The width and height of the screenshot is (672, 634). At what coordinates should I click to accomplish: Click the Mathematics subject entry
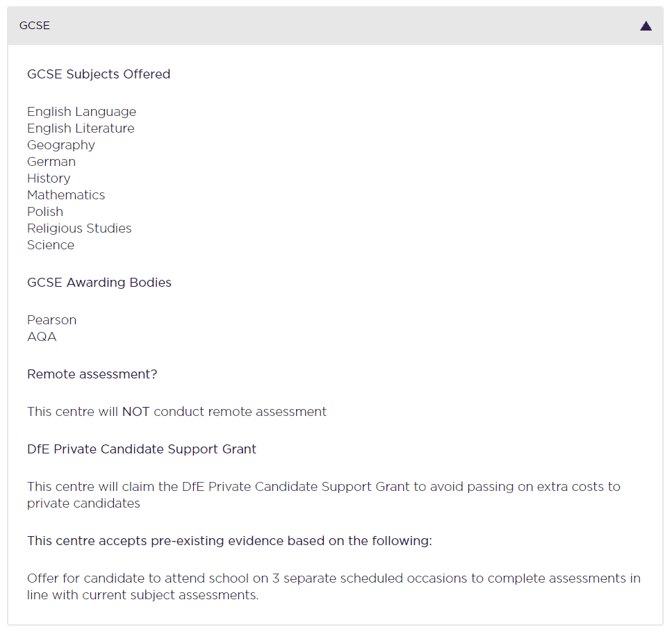(66, 195)
